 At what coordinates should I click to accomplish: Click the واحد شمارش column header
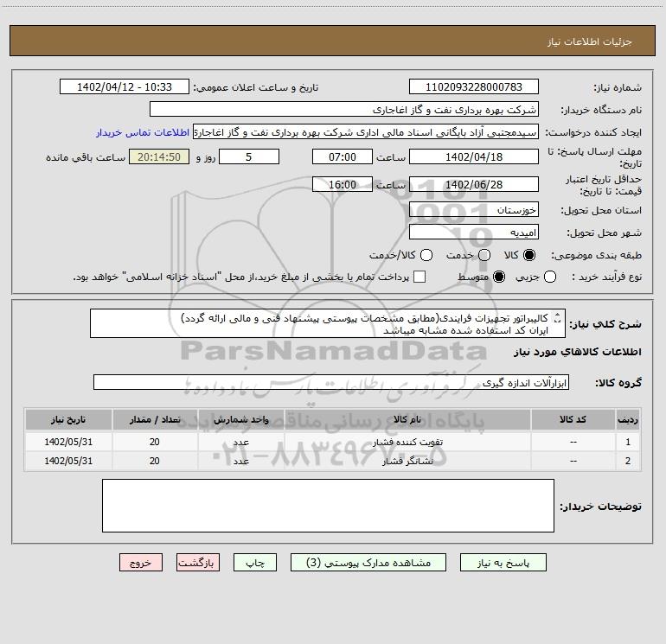pyautogui.click(x=240, y=419)
